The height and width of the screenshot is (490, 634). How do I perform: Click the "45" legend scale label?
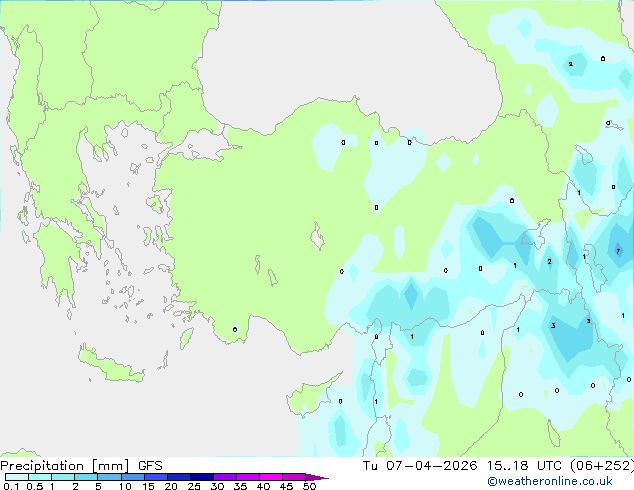(286, 486)
